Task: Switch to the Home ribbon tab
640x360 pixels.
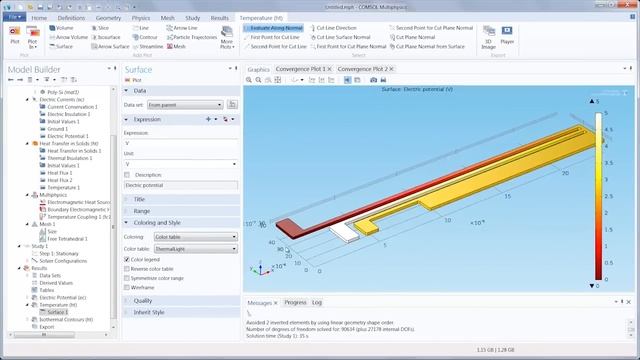Action: click(39, 18)
